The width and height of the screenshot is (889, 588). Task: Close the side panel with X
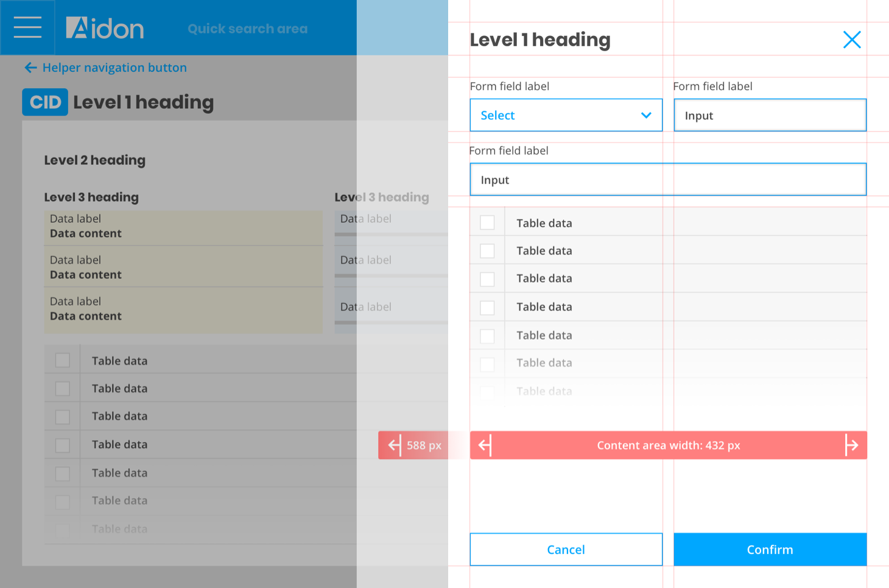(851, 40)
